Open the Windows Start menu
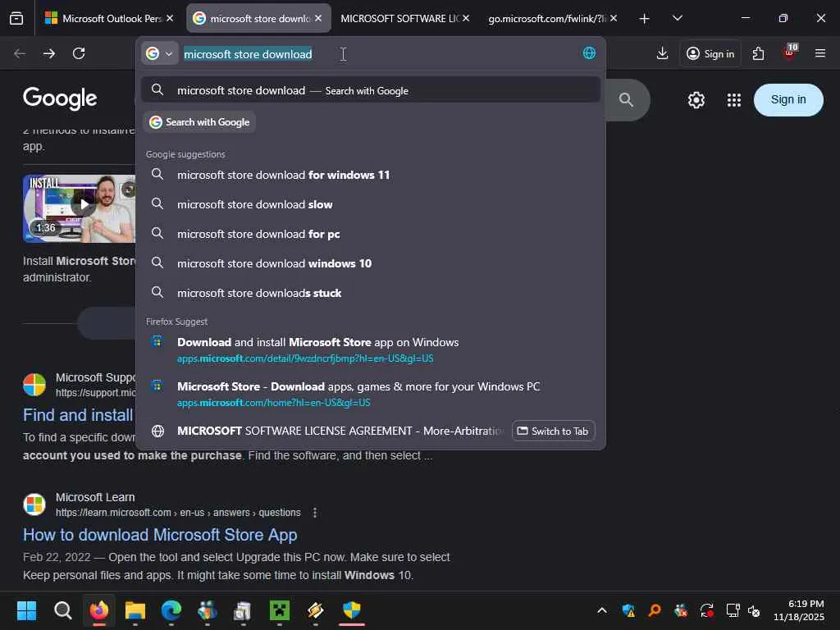 (26, 610)
